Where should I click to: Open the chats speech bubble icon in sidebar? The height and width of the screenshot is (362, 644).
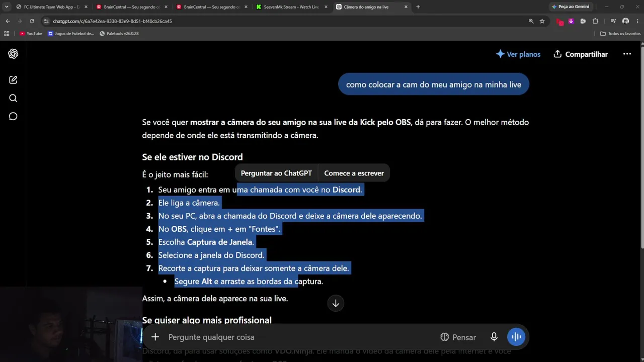(x=13, y=116)
